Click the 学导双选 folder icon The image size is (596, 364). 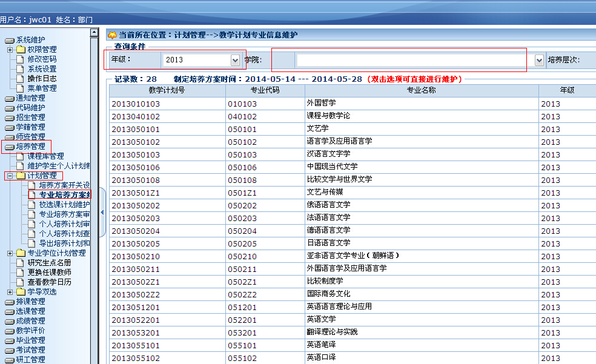tap(21, 292)
